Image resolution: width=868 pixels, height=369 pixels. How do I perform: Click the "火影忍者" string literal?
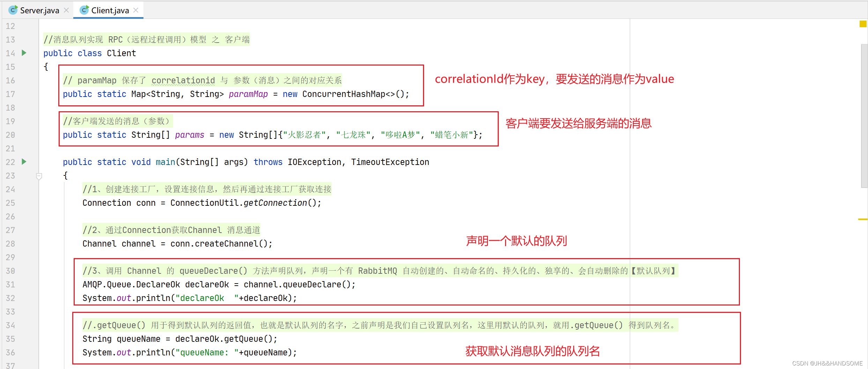(304, 135)
